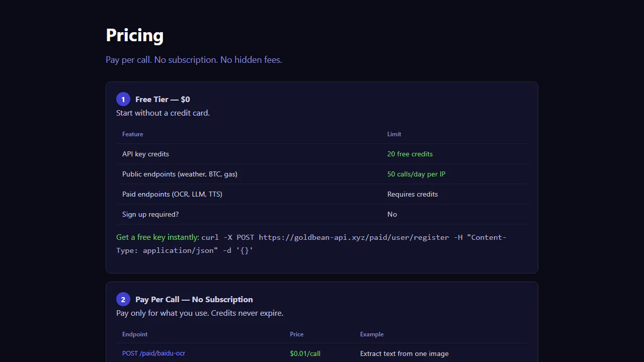Click the 'Free Tier — $0' heading
Image resolution: width=644 pixels, height=362 pixels.
[163, 100]
